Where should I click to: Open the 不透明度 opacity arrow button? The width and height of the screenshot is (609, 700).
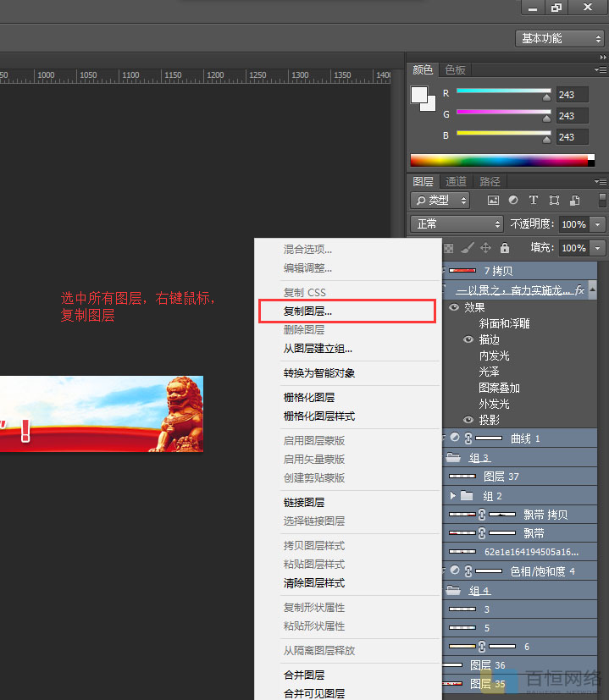tap(598, 224)
